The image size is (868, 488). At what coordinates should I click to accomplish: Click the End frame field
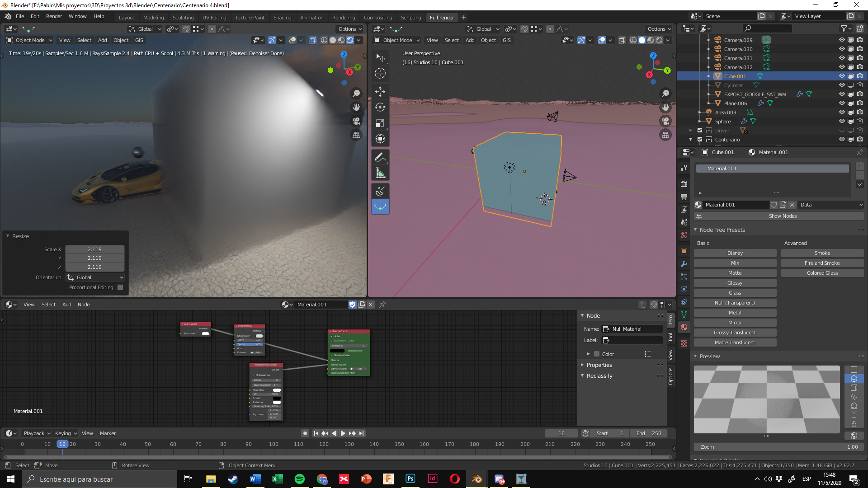point(648,433)
